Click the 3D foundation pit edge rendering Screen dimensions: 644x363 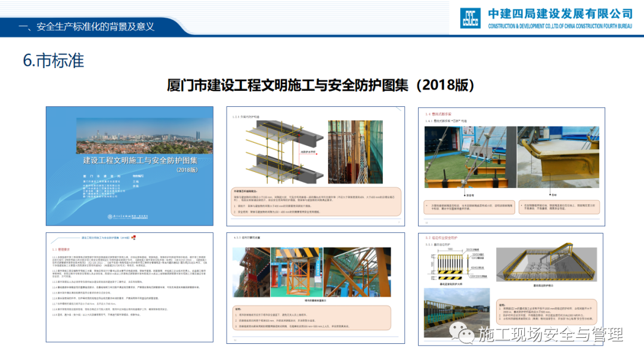546,262
